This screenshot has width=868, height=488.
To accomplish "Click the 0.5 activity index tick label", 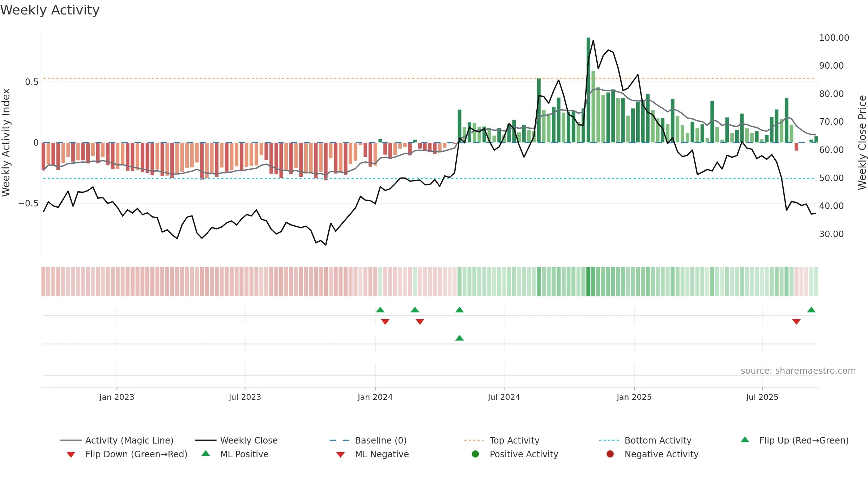I will click(31, 82).
